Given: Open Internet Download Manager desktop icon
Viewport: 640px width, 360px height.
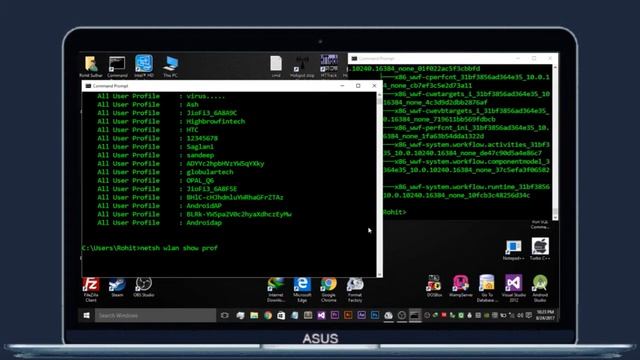Looking at the screenshot, I should point(276,289).
